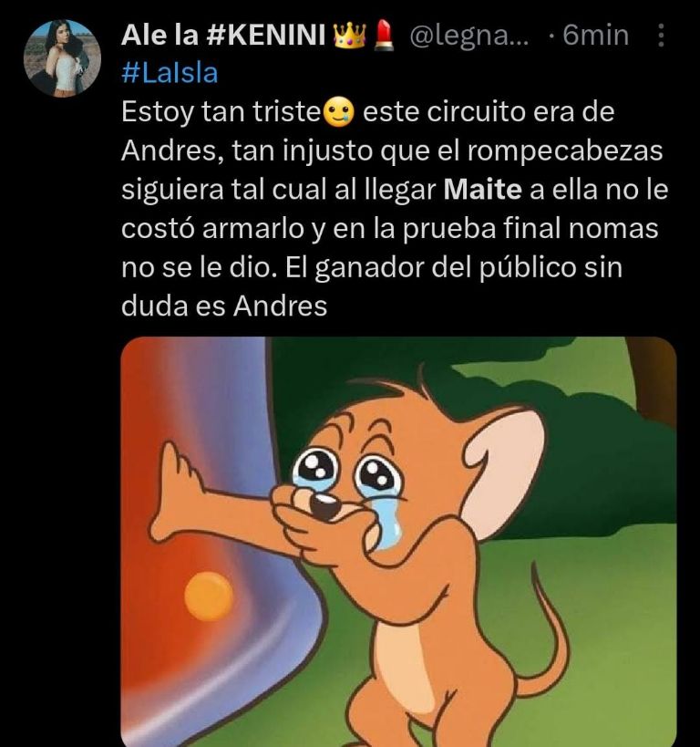This screenshot has width=700, height=747.
Task: Open the #KENINI hashtag in display name
Action: tap(267, 36)
